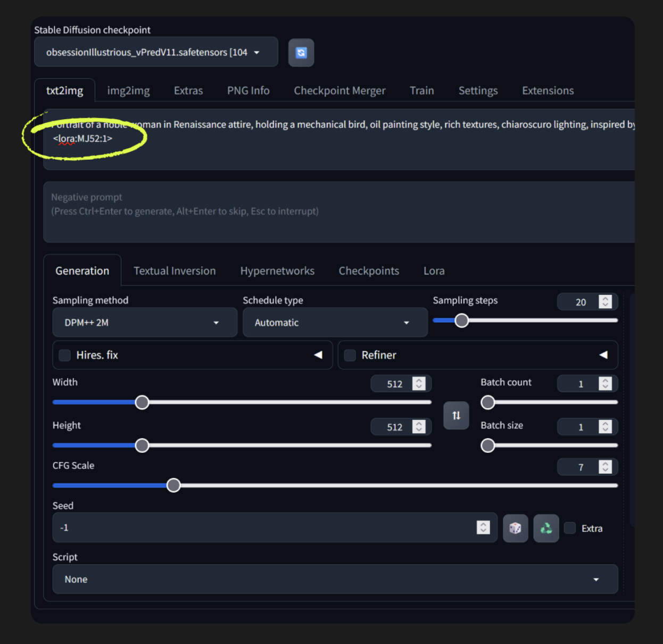
Task: Refresh the Stable Diffusion checkpoint list
Action: (301, 53)
